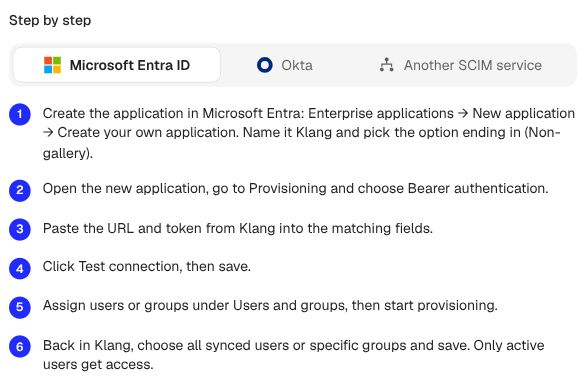Click text 'Assign users or groups under Users and groups'
The width and height of the screenshot is (584, 382).
pos(195,306)
